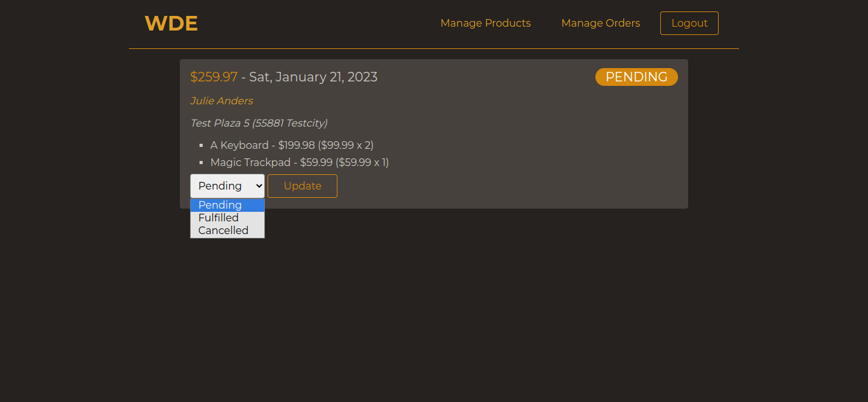Click the order date Sat, January 21, 2023
The width and height of the screenshot is (868, 402).
[313, 77]
